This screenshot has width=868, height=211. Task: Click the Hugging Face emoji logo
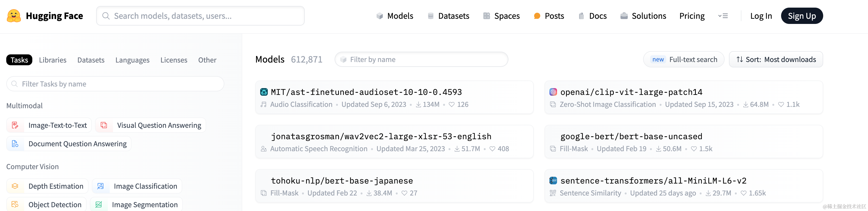(x=14, y=16)
